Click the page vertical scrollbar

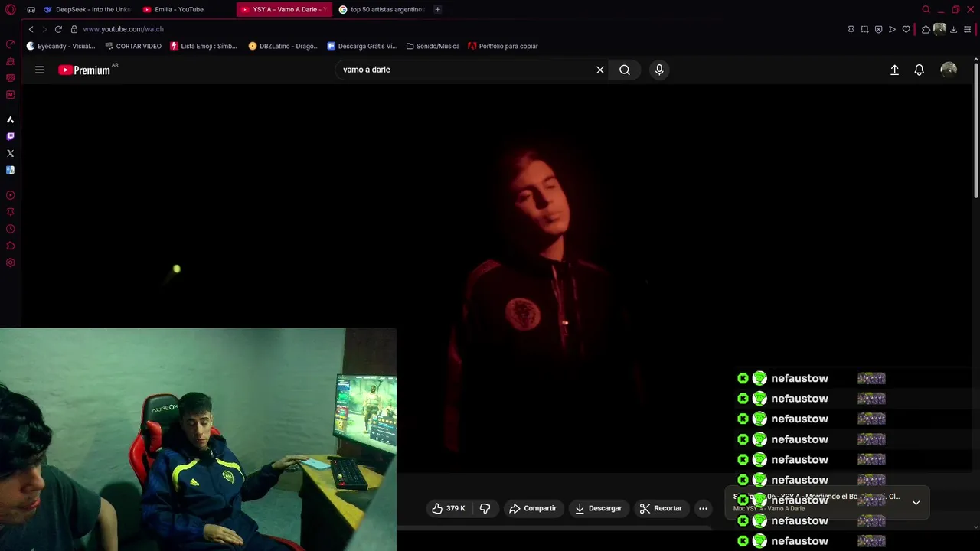(x=976, y=130)
